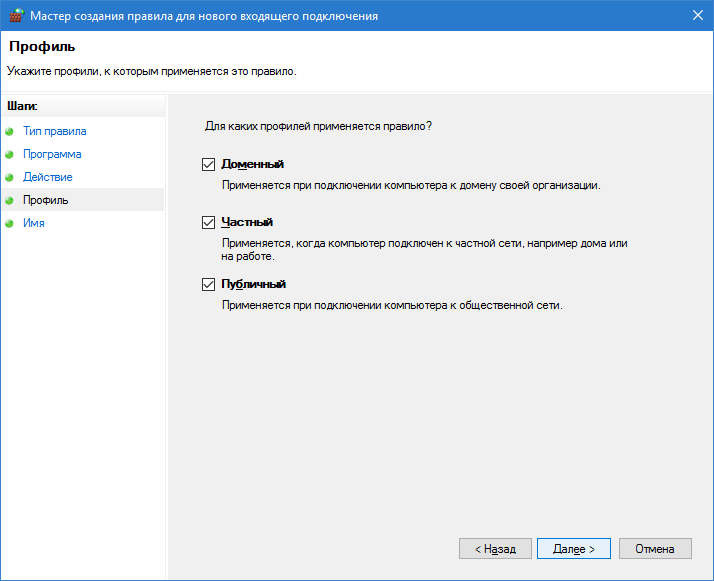The height and width of the screenshot is (581, 714).
Task: Click the description about частной сети
Action: pos(424,250)
